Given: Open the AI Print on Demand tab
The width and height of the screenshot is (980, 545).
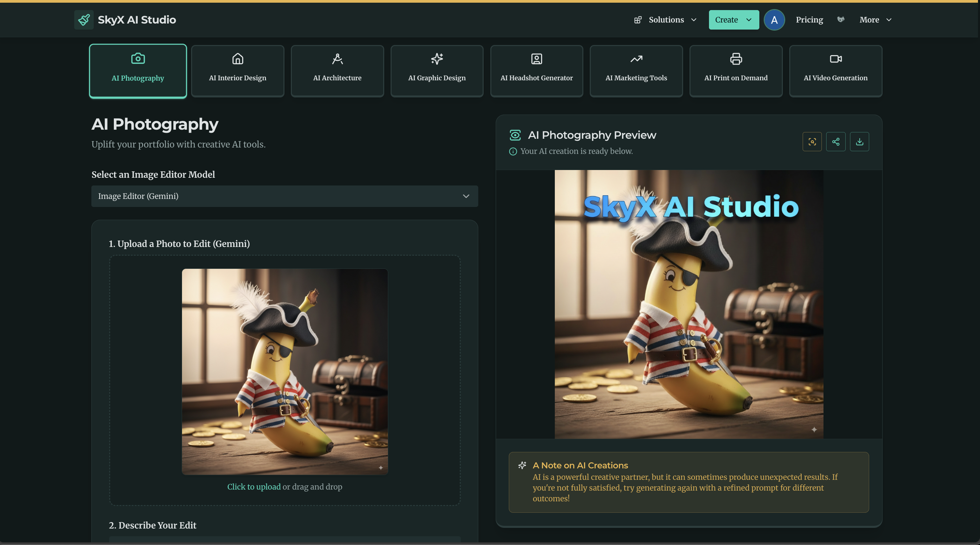Looking at the screenshot, I should (736, 71).
